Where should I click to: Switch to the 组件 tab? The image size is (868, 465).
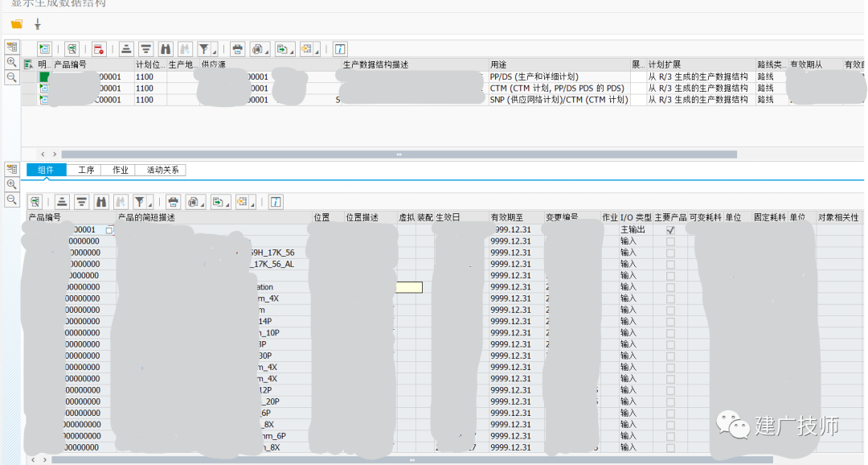tap(46, 170)
